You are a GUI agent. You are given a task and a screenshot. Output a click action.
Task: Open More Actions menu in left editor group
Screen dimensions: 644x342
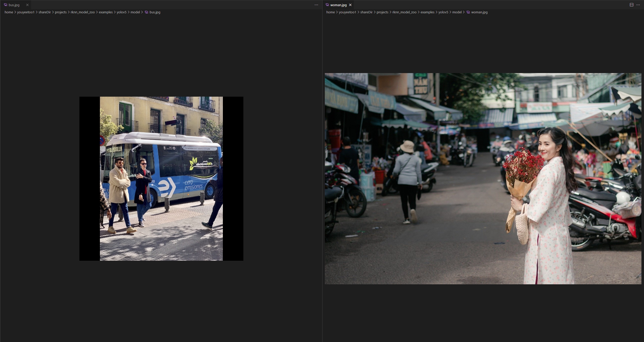316,5
